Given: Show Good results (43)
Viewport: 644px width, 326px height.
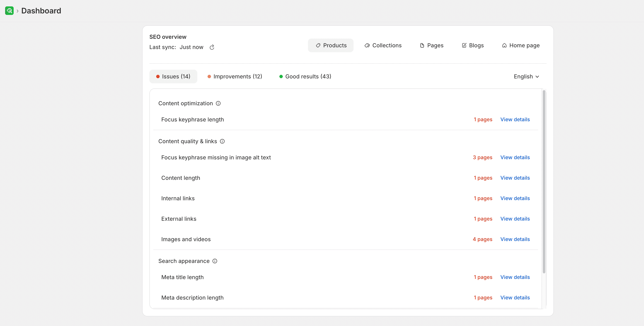Looking at the screenshot, I should click(305, 76).
